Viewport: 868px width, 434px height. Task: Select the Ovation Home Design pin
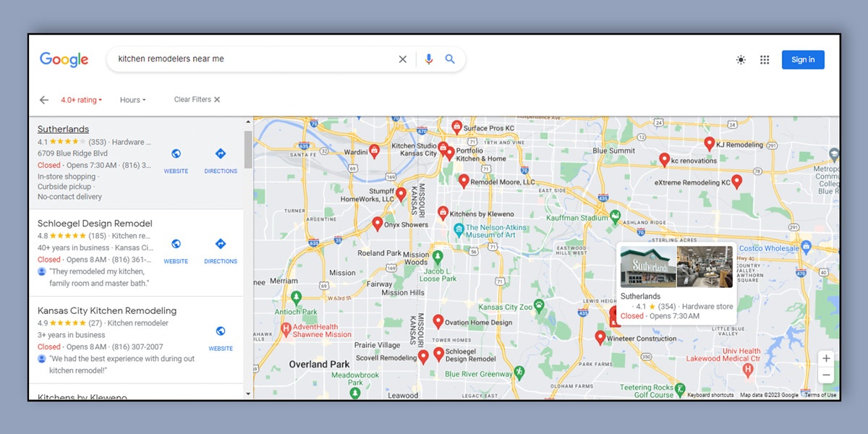(438, 321)
